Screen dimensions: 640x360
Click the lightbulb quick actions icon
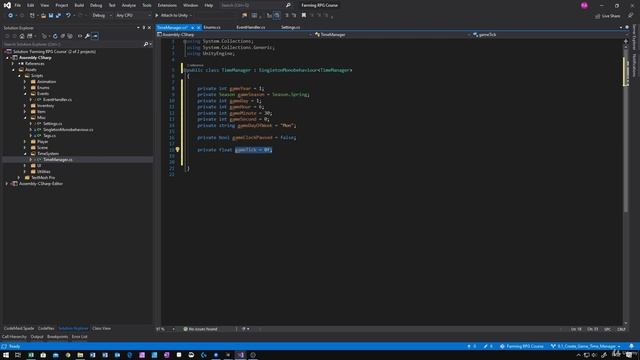click(x=177, y=150)
